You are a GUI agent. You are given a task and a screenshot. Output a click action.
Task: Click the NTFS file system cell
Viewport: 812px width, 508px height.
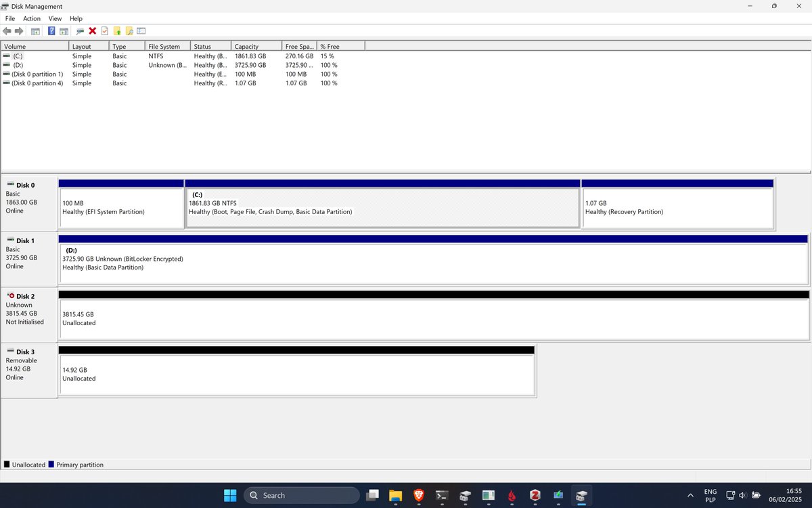pos(156,56)
